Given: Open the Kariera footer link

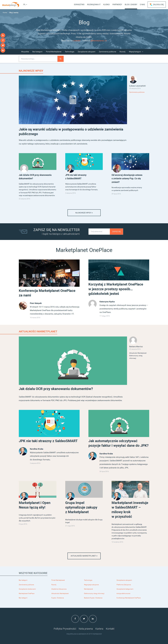Looking at the screenshot, I should coord(99,629).
